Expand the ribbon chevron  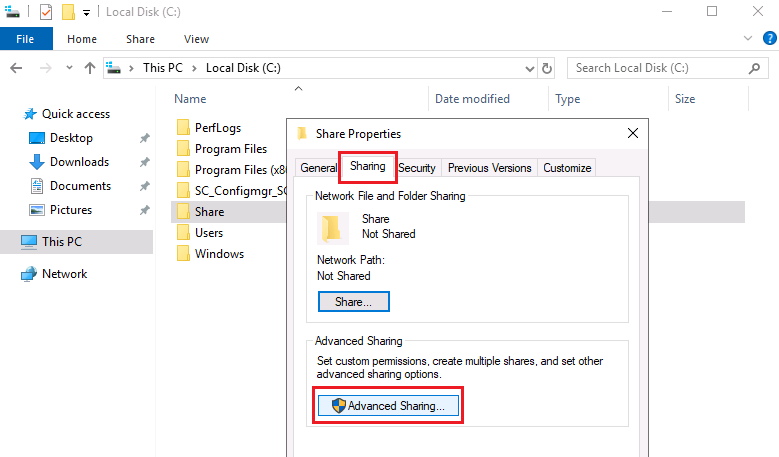(748, 38)
